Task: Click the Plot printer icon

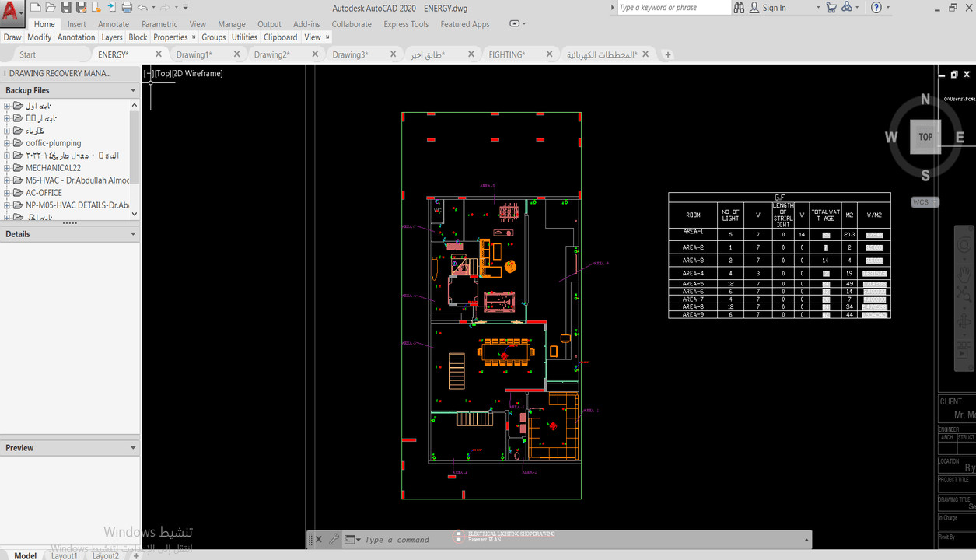Action: [x=127, y=8]
